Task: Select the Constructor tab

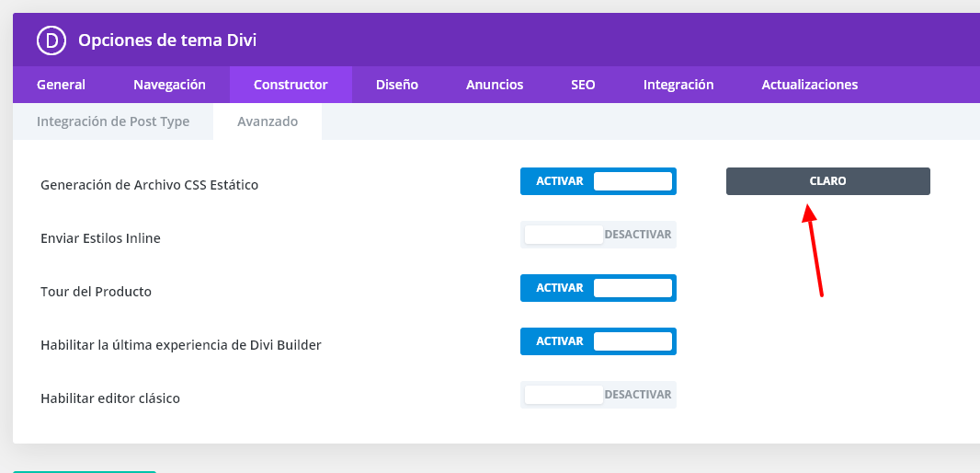Action: [x=291, y=85]
